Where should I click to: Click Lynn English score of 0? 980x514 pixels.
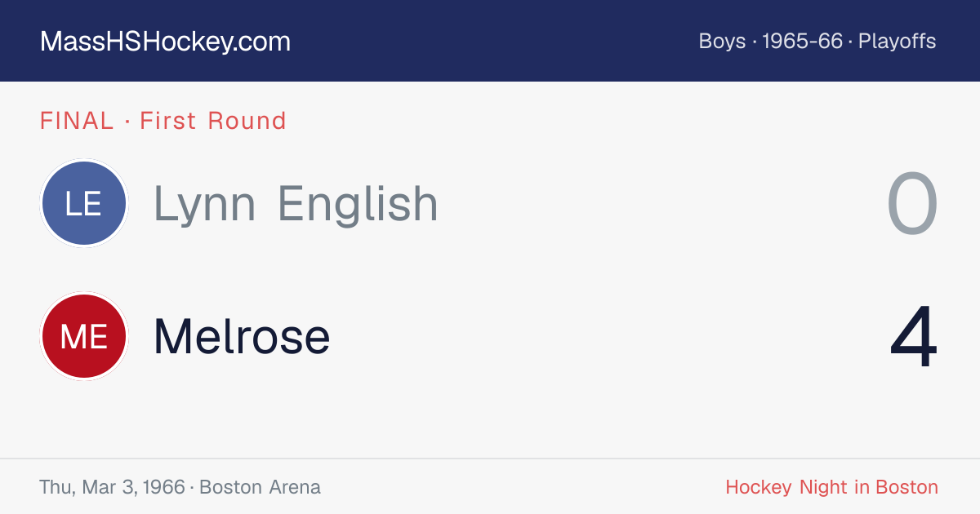[x=912, y=205]
